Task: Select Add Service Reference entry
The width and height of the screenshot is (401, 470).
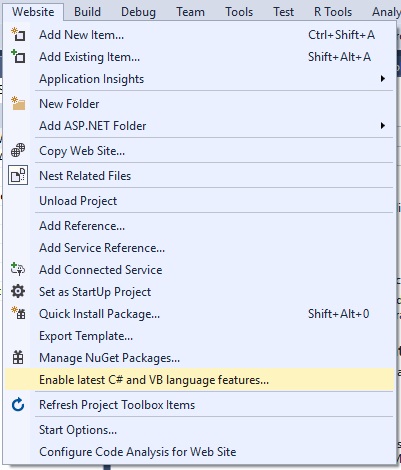Action: [199, 248]
